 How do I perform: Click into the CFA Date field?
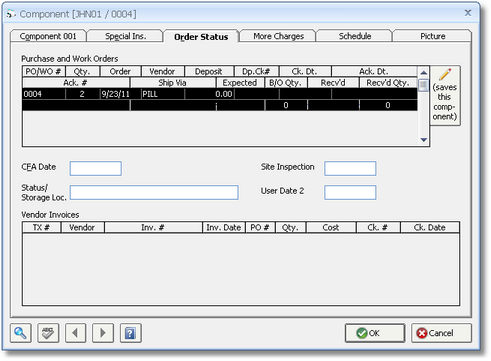(96, 168)
